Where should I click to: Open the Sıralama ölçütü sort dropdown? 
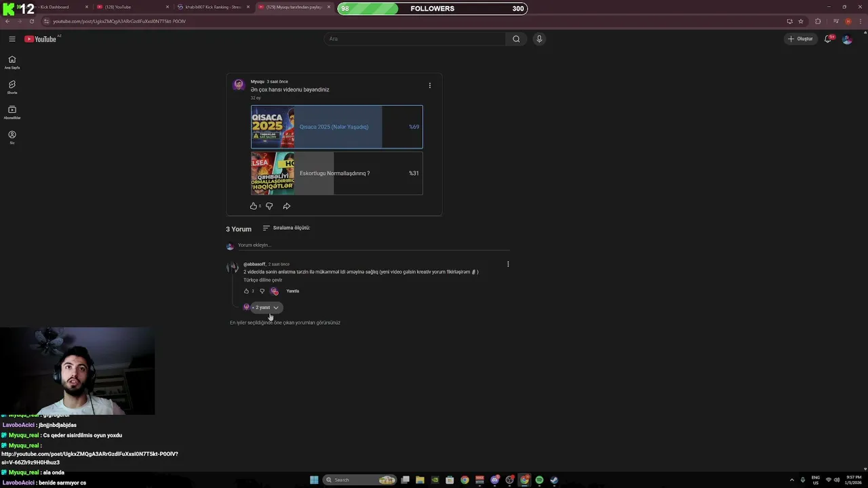click(286, 228)
